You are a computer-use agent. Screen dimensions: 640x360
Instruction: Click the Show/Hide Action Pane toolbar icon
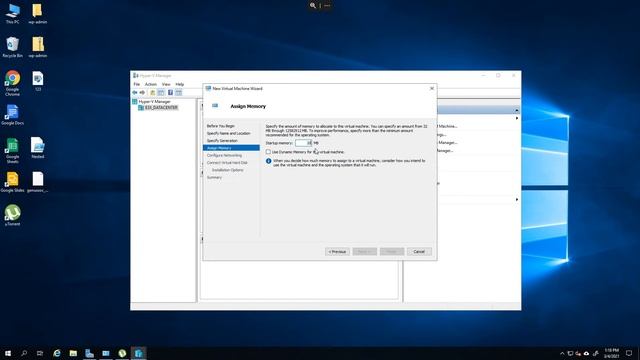click(178, 93)
